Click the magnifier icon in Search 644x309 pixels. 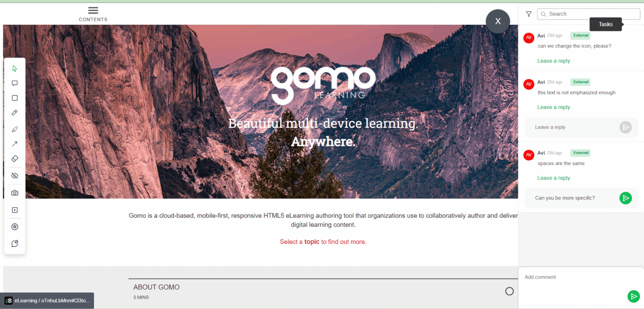[543, 14]
